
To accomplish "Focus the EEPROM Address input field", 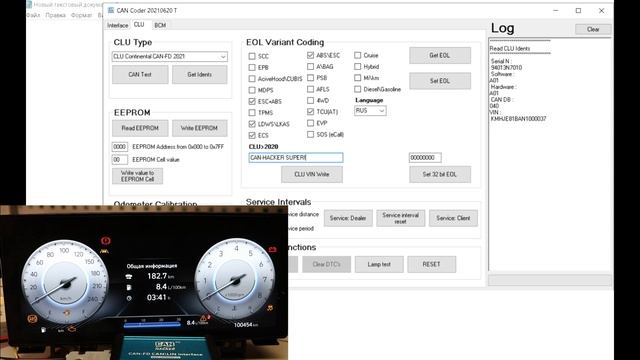I will (120, 147).
